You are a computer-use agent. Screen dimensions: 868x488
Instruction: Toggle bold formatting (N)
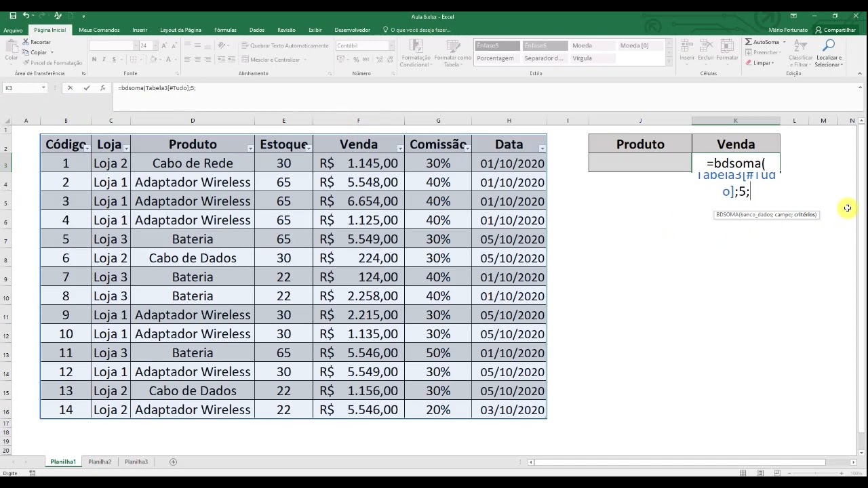94,60
